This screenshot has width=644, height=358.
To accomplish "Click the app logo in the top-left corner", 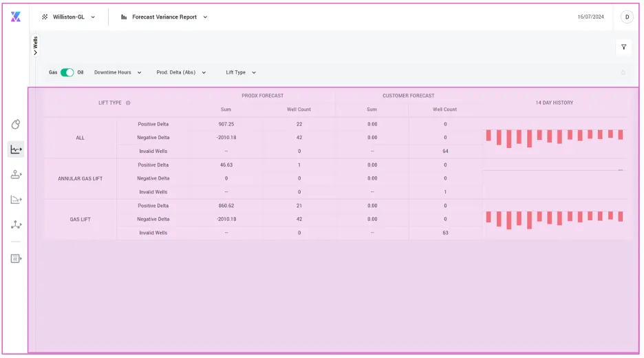I will point(16,17).
